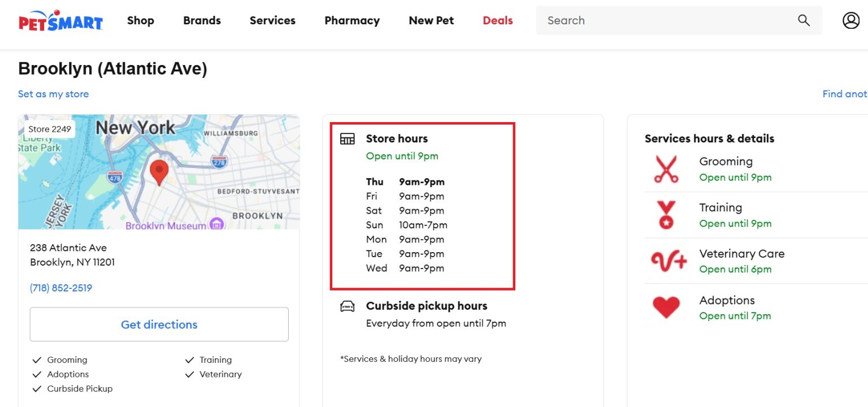868x407 pixels.
Task: Click the Services hours & details heading
Action: pyautogui.click(x=709, y=138)
